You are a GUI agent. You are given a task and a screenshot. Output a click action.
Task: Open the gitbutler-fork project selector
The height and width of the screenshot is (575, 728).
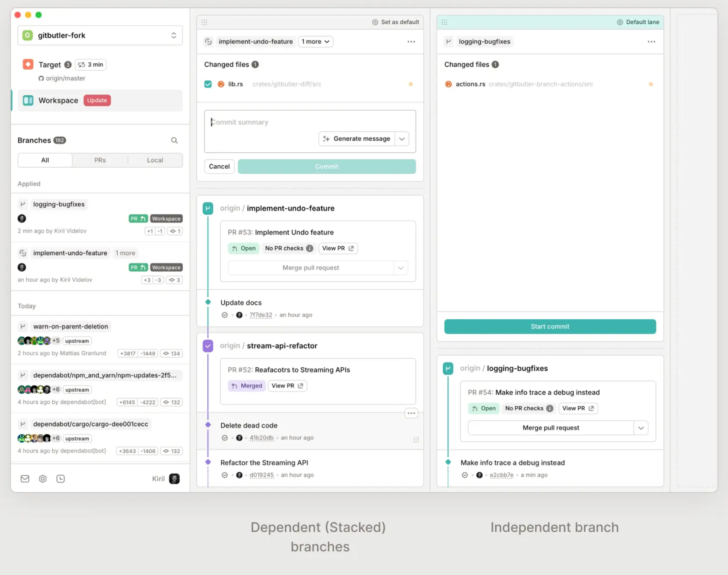coord(100,35)
